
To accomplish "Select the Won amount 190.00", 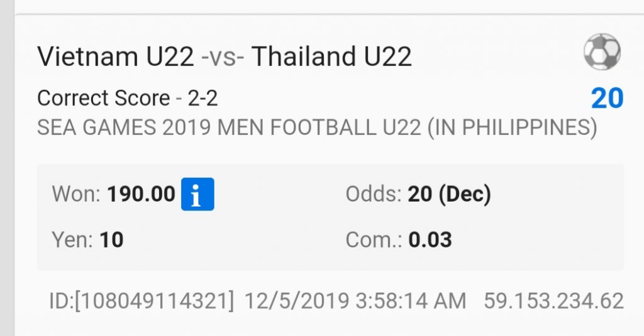I will pos(142,193).
